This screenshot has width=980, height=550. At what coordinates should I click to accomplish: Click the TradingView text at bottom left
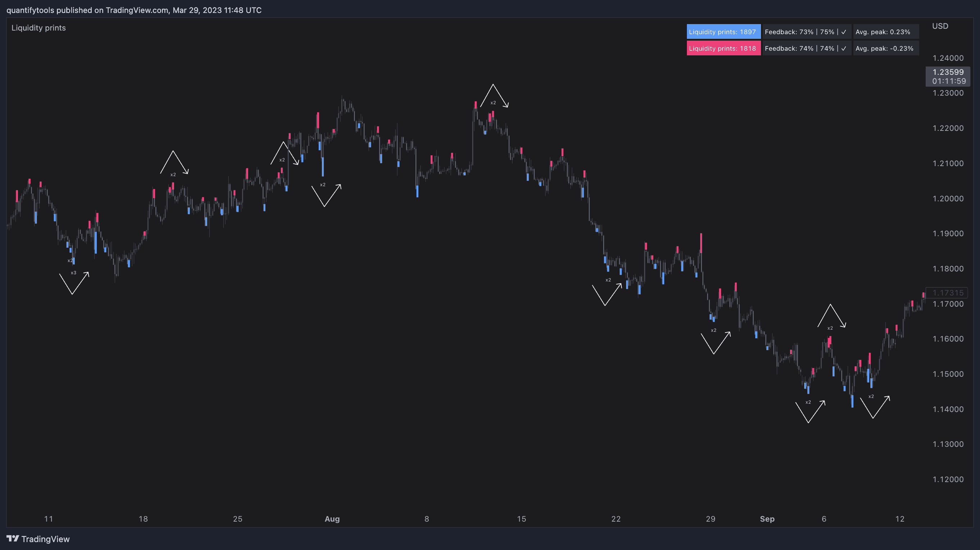point(45,539)
